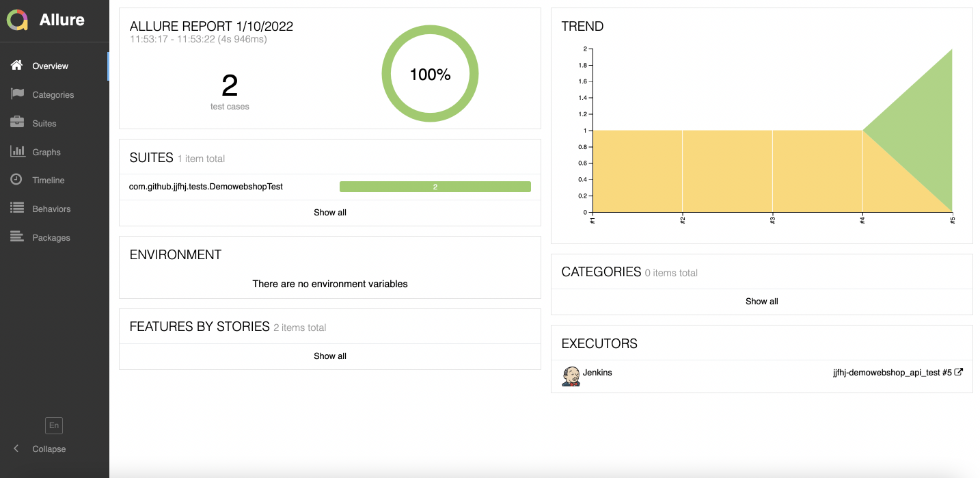Click the EXECUTORS heading
This screenshot has height=478, width=980.
tap(599, 343)
